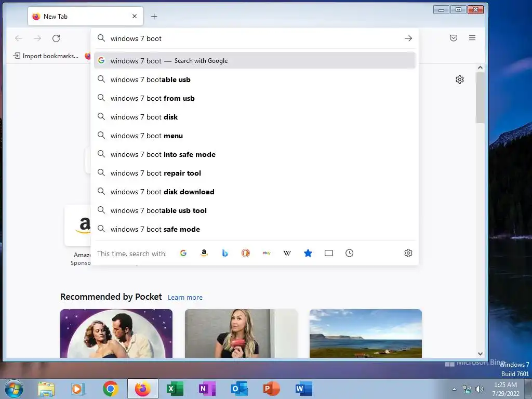Screen dimensions: 532x399
Task: Click Learn more link beside Pocket heading
Action: pyautogui.click(x=185, y=298)
